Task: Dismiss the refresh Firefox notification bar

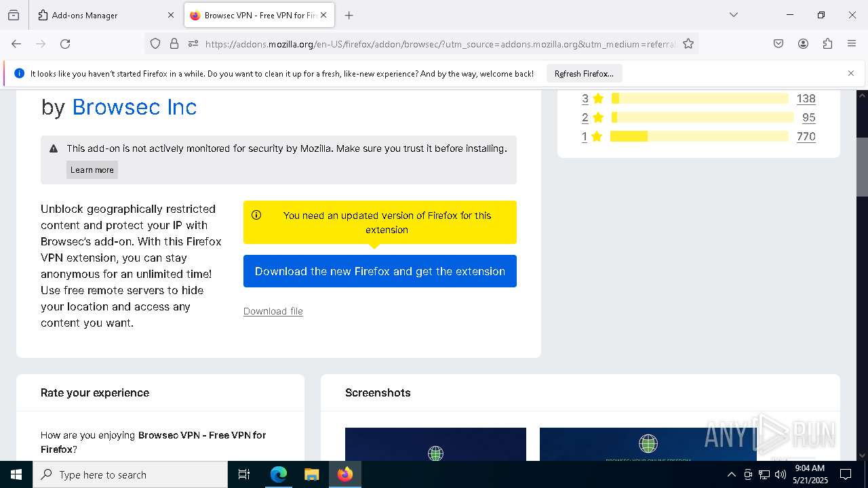Action: 851,73
